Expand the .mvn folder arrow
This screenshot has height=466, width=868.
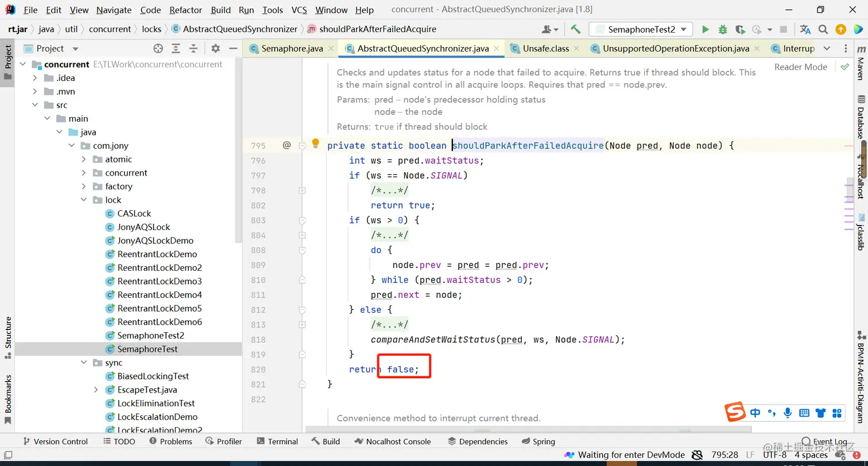[x=35, y=92]
